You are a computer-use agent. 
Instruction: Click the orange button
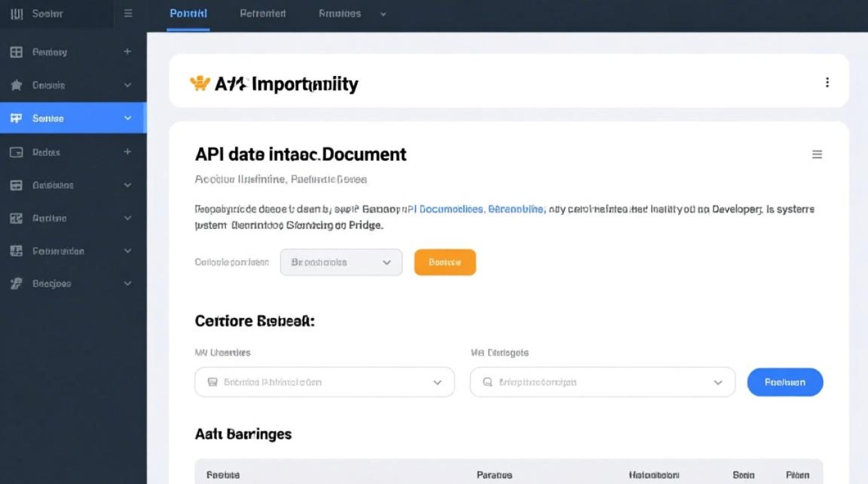pyautogui.click(x=445, y=263)
